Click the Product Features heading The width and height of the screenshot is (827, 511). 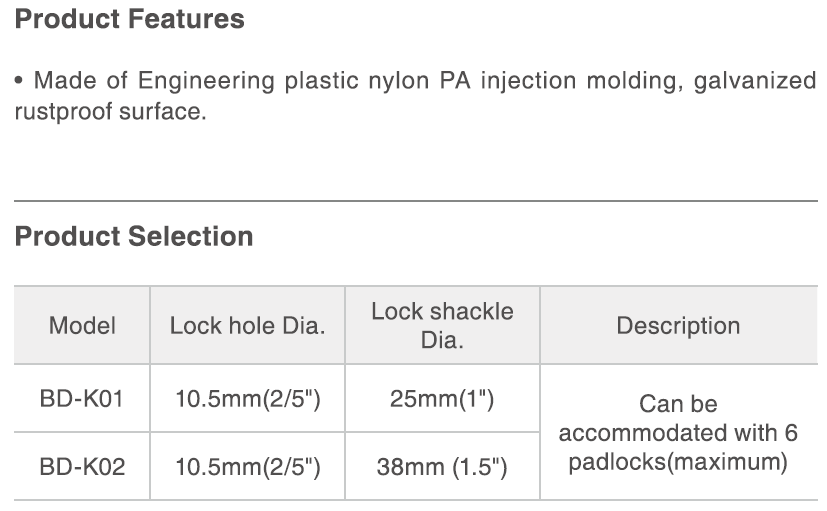pyautogui.click(x=129, y=19)
